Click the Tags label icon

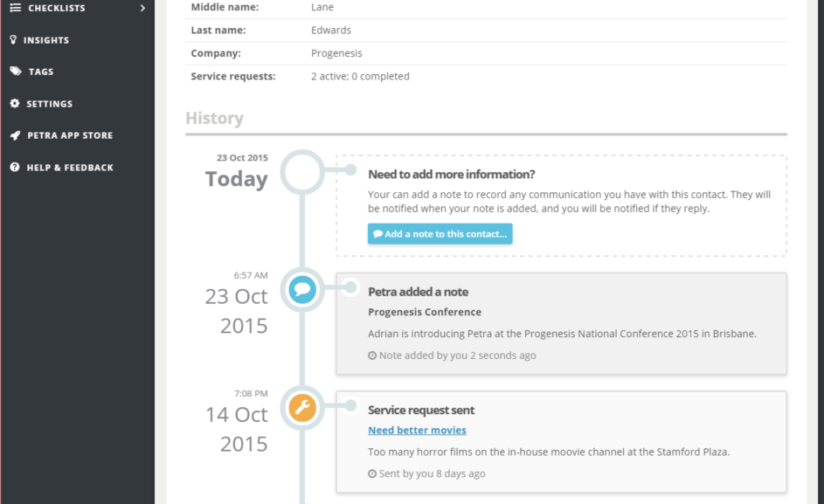16,72
